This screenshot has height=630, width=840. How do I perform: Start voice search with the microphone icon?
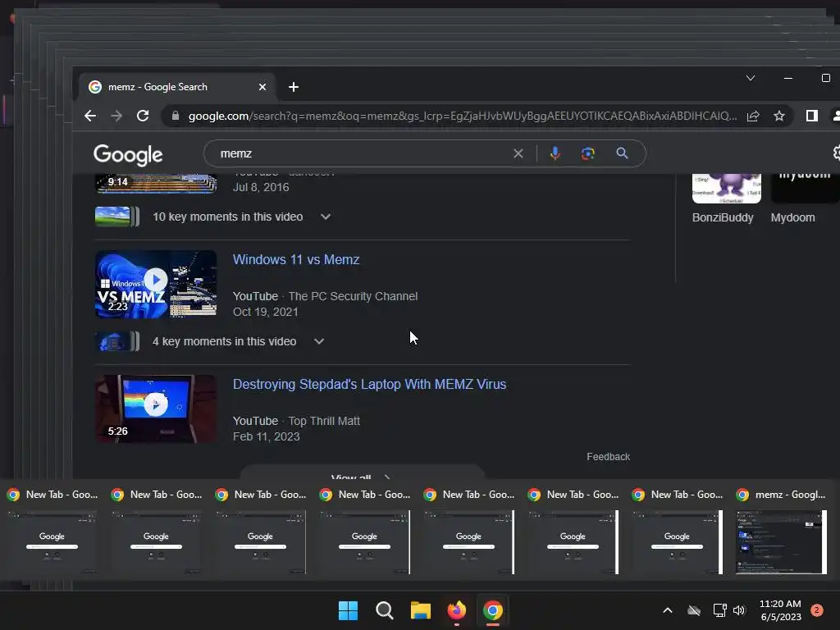555,153
